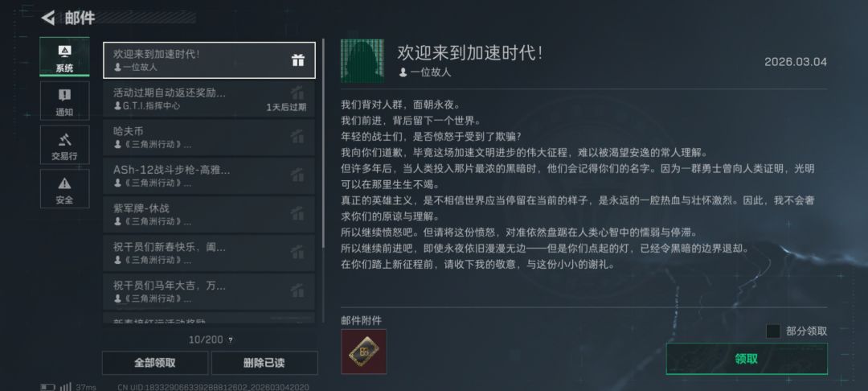868x391 pixels.
Task: Click the attachment icon on the 紫军牌-休战 mail
Action: coord(297,214)
